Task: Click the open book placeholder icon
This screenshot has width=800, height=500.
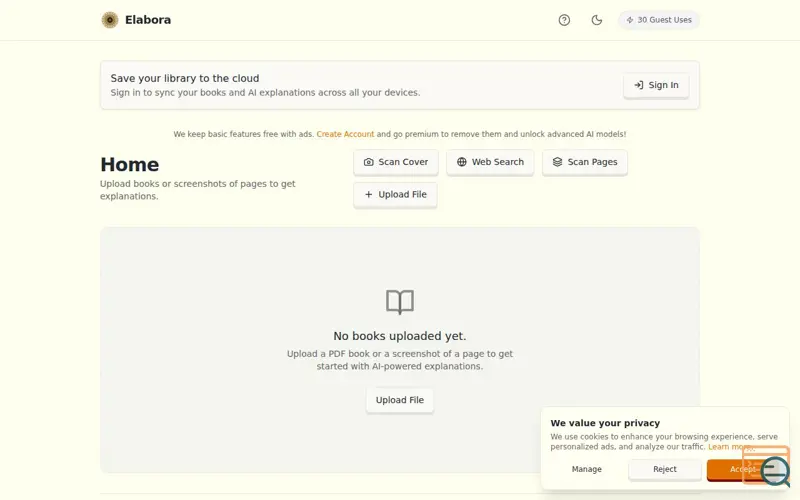Action: click(x=399, y=302)
